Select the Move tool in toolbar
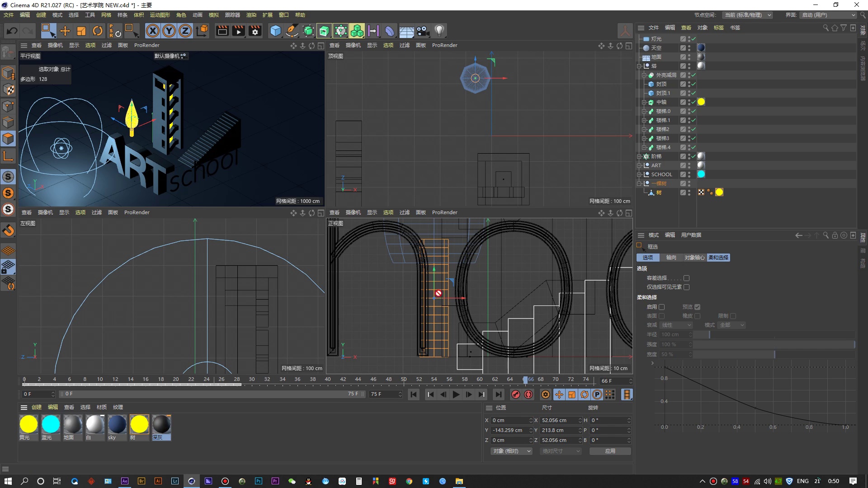This screenshot has height=488, width=868. pyautogui.click(x=65, y=31)
